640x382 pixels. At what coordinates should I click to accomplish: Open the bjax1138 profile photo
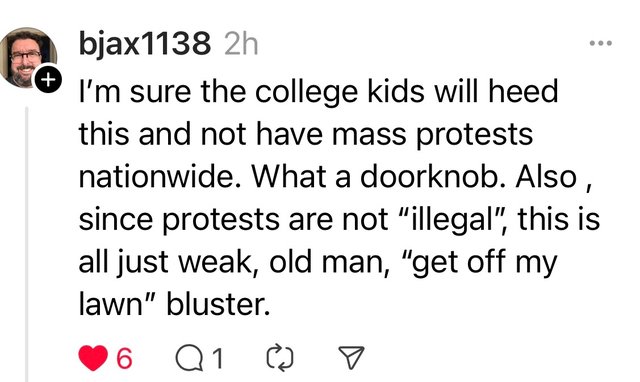pos(28,57)
